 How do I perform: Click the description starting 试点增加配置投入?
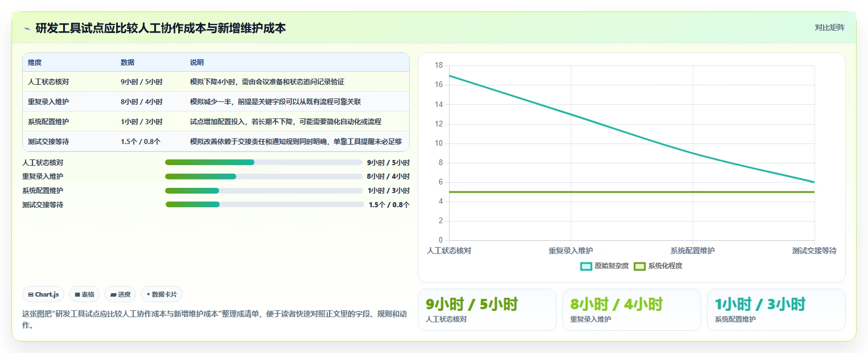pyautogui.click(x=286, y=122)
